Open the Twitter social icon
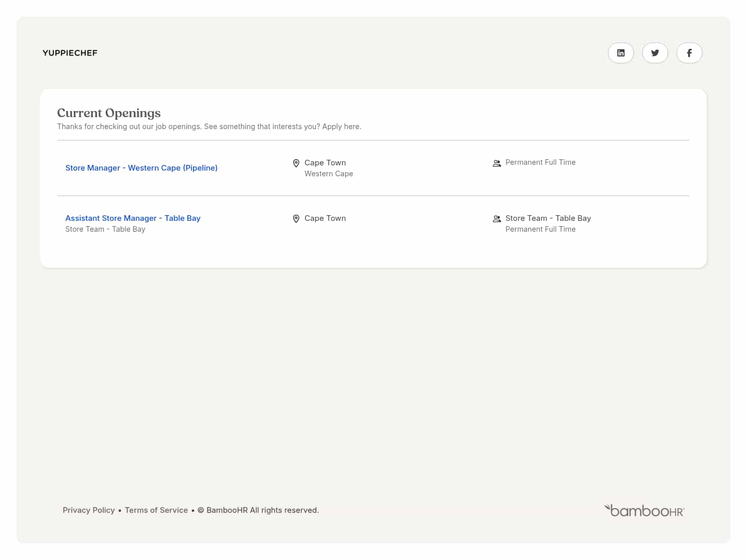This screenshot has height=560, width=747. pyautogui.click(x=655, y=53)
